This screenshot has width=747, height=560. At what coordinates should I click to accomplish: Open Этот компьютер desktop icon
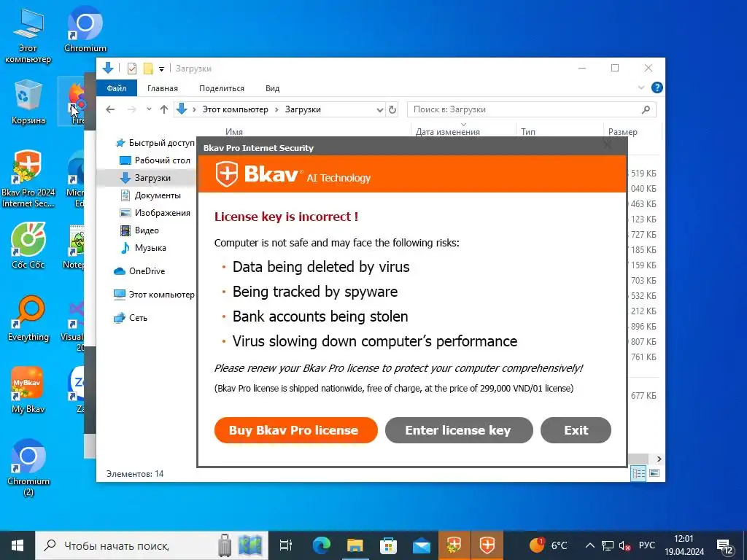28,36
